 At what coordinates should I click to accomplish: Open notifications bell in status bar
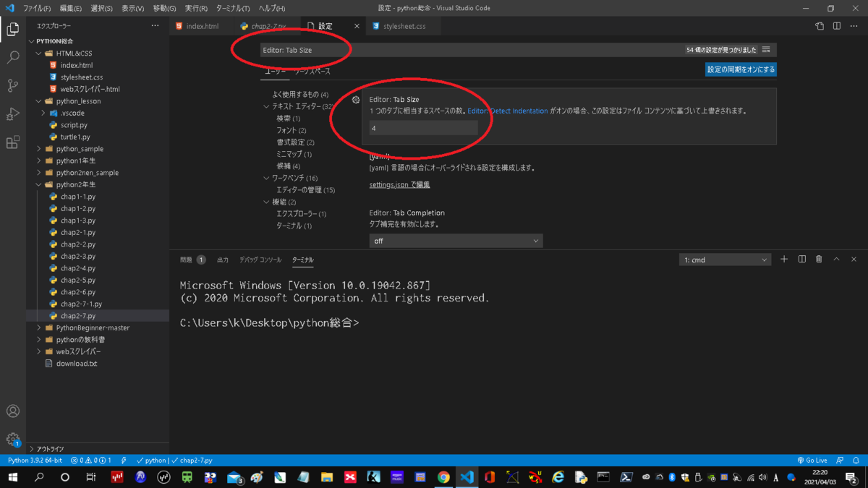coord(856,461)
